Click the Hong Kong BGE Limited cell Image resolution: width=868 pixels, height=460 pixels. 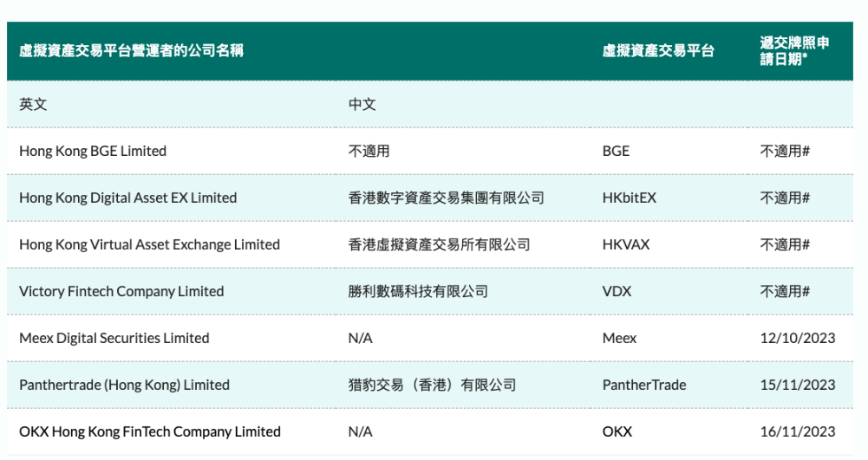click(x=93, y=151)
